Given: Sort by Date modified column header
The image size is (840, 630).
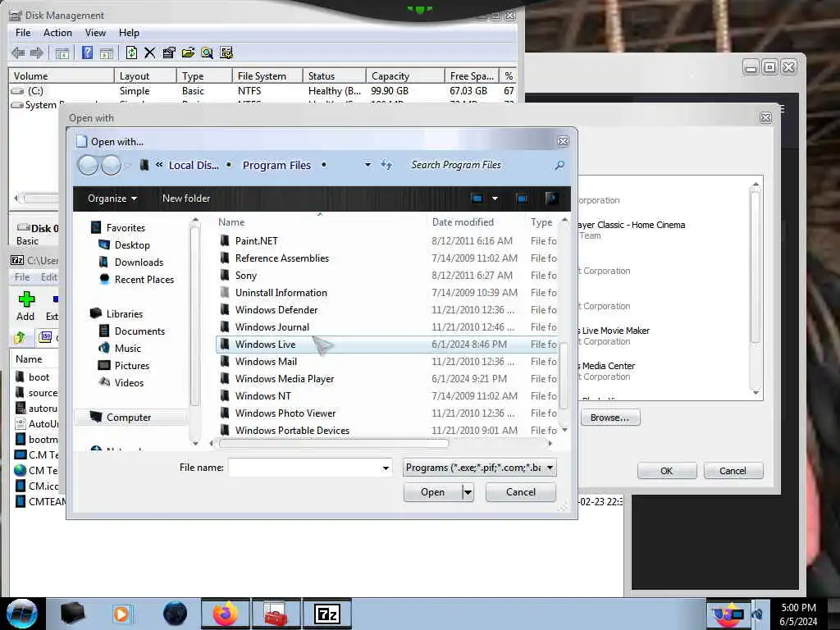Looking at the screenshot, I should tap(463, 221).
